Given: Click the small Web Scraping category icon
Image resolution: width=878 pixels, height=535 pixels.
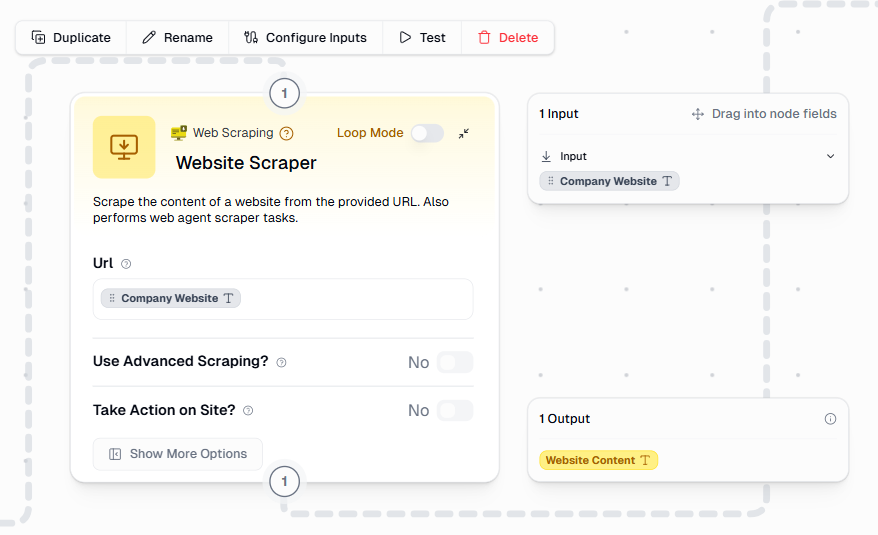Looking at the screenshot, I should tap(179, 133).
